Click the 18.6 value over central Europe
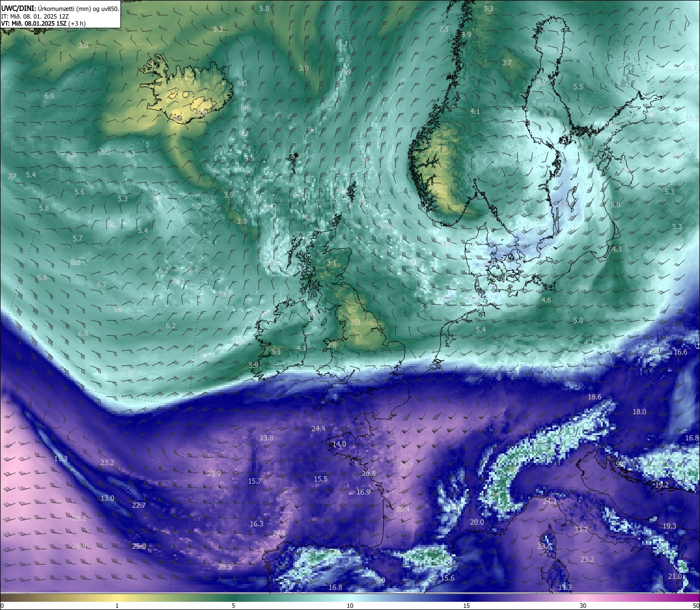 594,397
